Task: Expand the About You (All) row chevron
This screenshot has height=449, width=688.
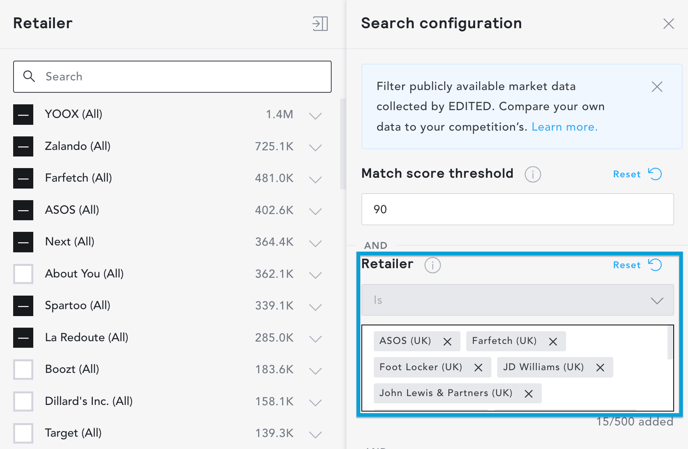Action: click(315, 275)
